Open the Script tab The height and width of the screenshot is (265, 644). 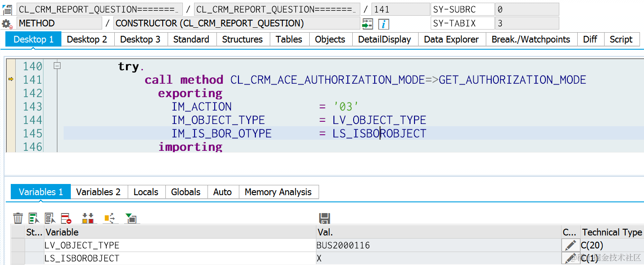[x=621, y=39]
